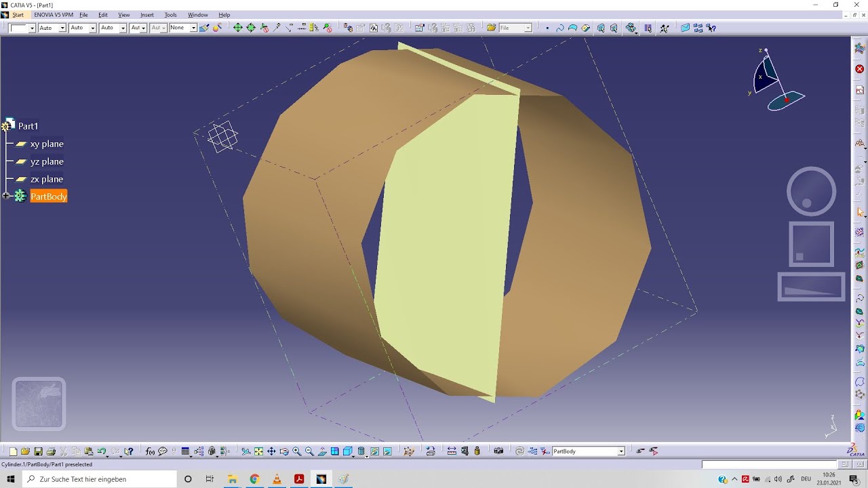Open Chrome from the taskbar
The image size is (868, 488).
pos(254,479)
